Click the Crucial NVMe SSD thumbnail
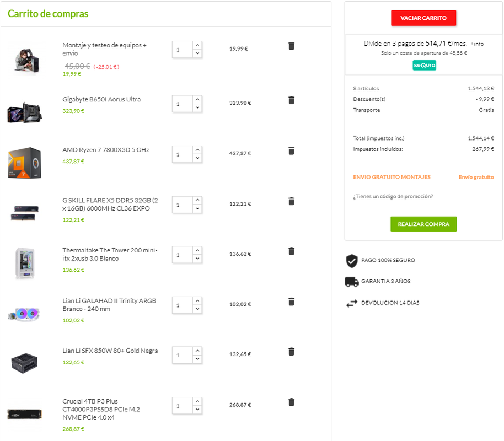Image resolution: width=504 pixels, height=441 pixels. 24,415
